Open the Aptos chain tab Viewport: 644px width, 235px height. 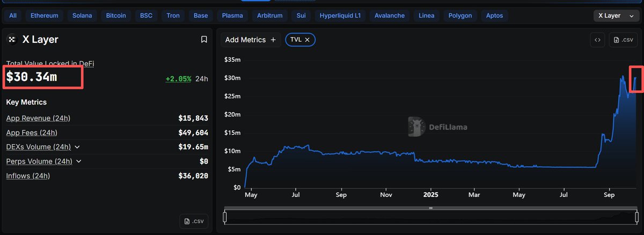(494, 16)
